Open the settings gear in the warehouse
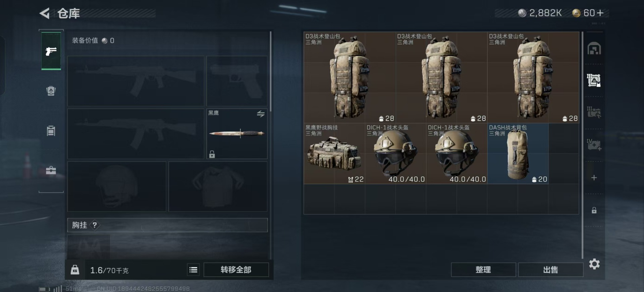 [x=594, y=264]
